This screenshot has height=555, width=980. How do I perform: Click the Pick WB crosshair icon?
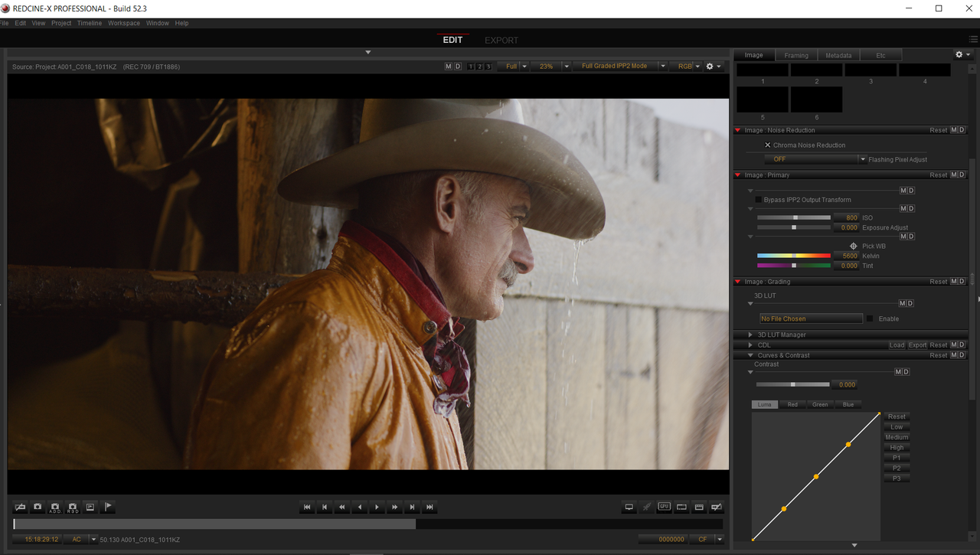[x=854, y=246]
